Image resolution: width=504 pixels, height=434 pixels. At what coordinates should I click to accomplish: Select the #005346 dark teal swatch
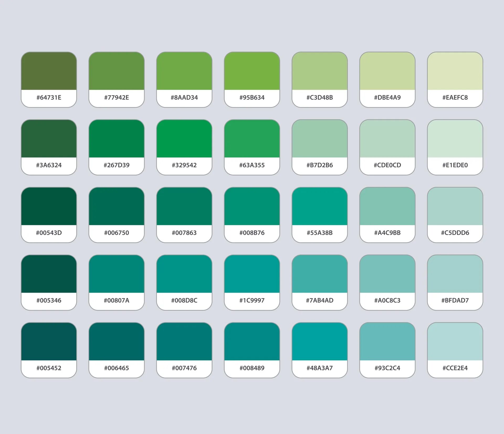(x=49, y=274)
